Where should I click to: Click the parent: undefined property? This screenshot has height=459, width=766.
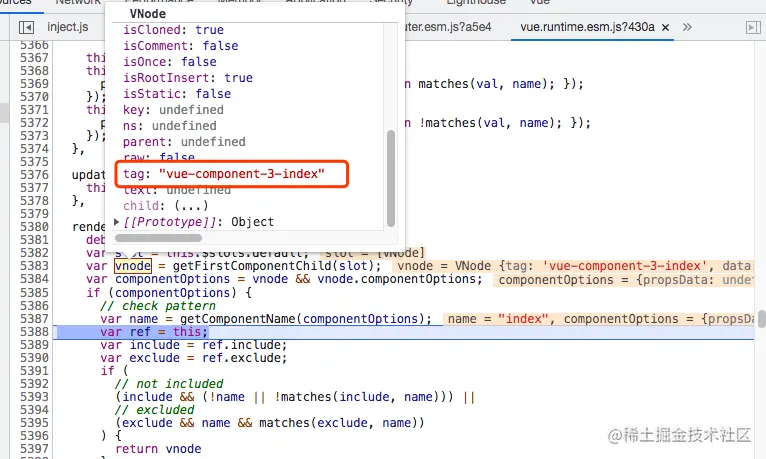click(184, 142)
